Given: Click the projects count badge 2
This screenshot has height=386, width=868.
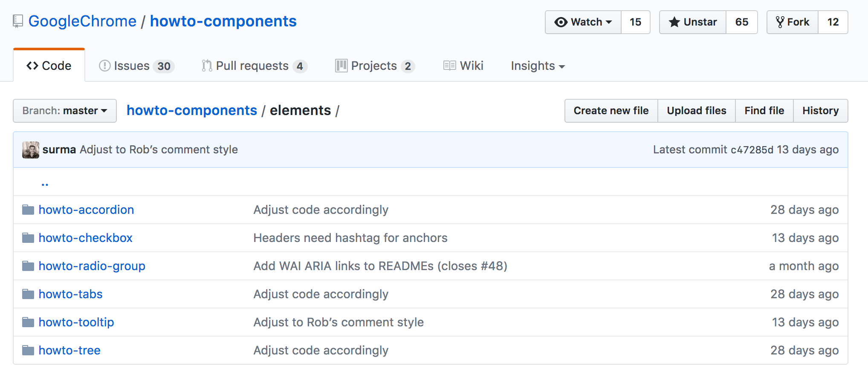Looking at the screenshot, I should (408, 66).
